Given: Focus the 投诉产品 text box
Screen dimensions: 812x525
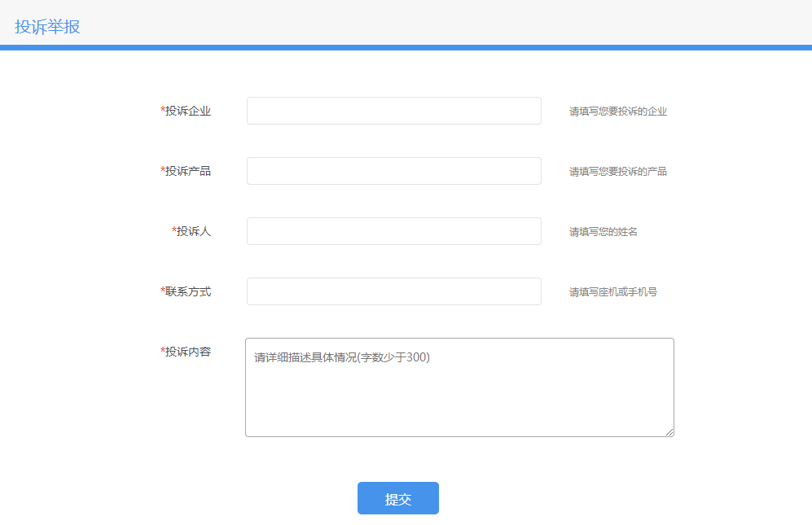Looking at the screenshot, I should 393,171.
